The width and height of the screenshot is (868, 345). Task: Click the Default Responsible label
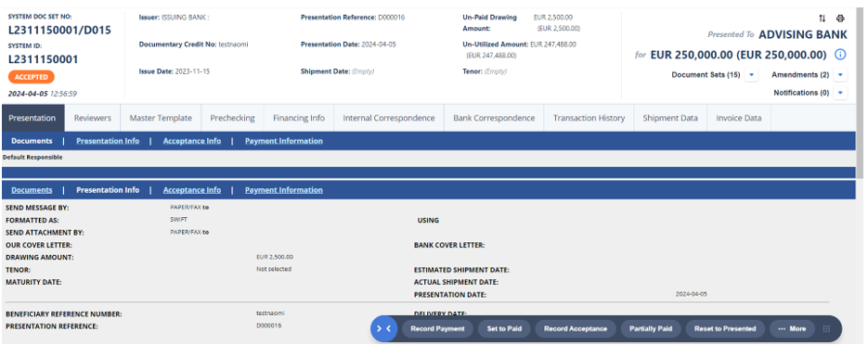click(32, 158)
